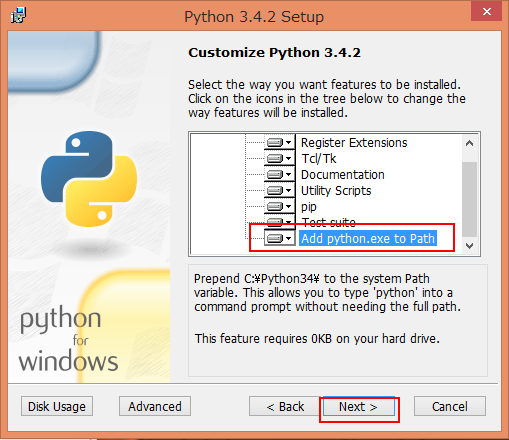This screenshot has height=440, width=509.
Task: Click the Add python.exe to Path drive icon
Action: point(279,238)
